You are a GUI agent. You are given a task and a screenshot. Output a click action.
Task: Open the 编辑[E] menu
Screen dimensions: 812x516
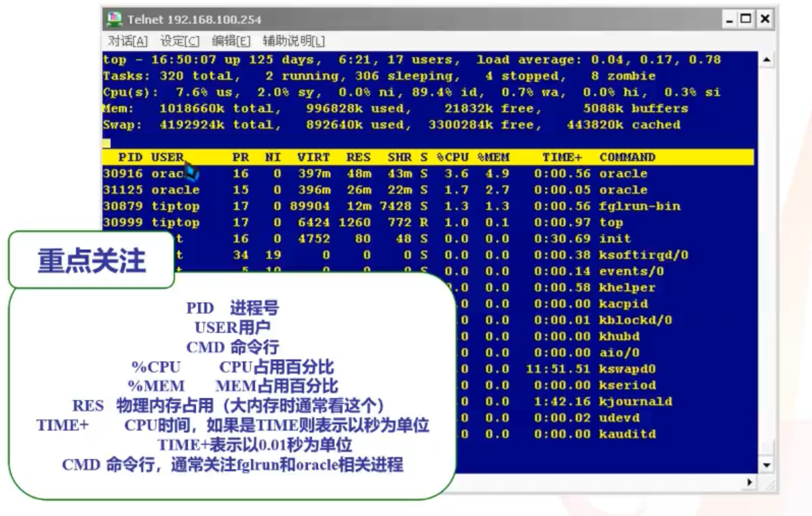(x=231, y=41)
